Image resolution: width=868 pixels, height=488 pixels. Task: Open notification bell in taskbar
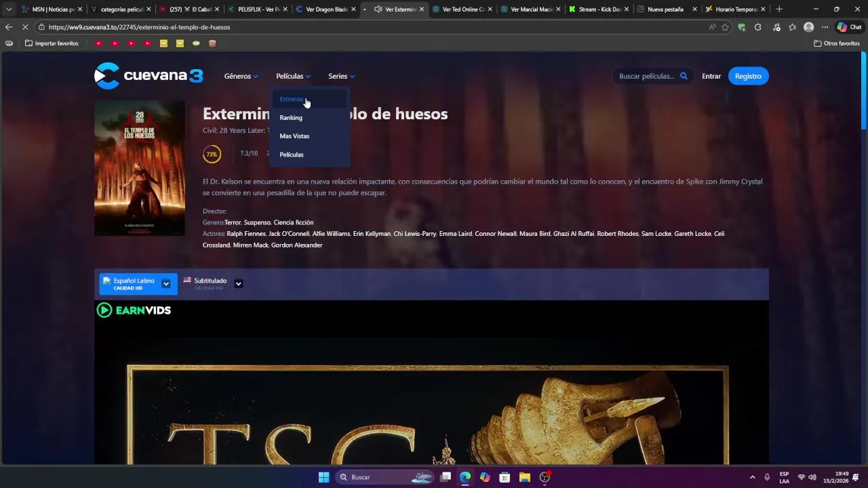[x=856, y=477]
